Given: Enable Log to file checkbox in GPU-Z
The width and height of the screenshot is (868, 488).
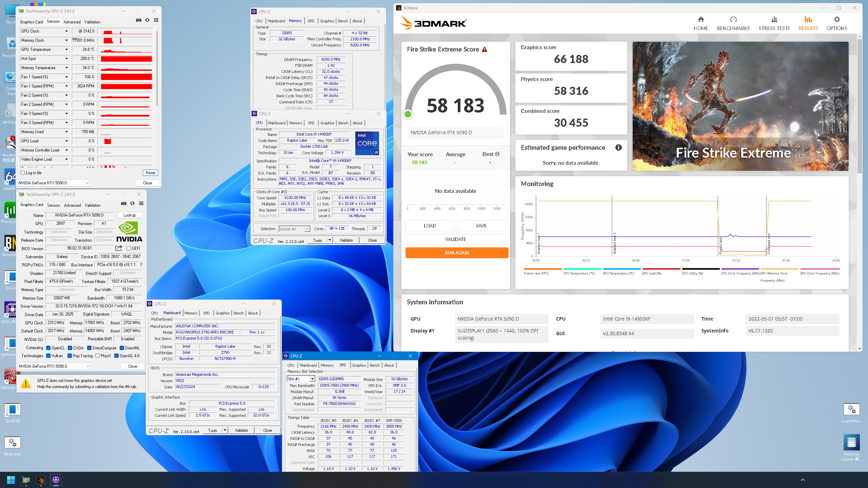Looking at the screenshot, I should coord(23,173).
